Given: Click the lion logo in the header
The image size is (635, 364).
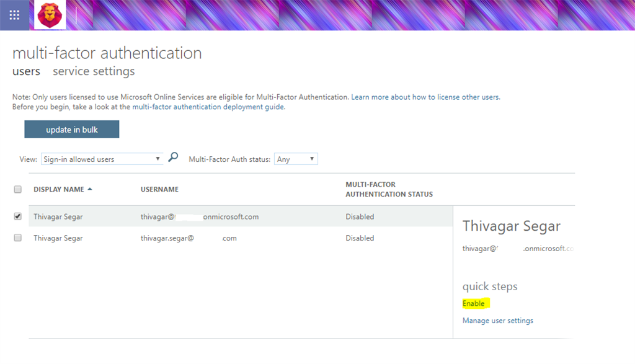Looking at the screenshot, I should [50, 15].
